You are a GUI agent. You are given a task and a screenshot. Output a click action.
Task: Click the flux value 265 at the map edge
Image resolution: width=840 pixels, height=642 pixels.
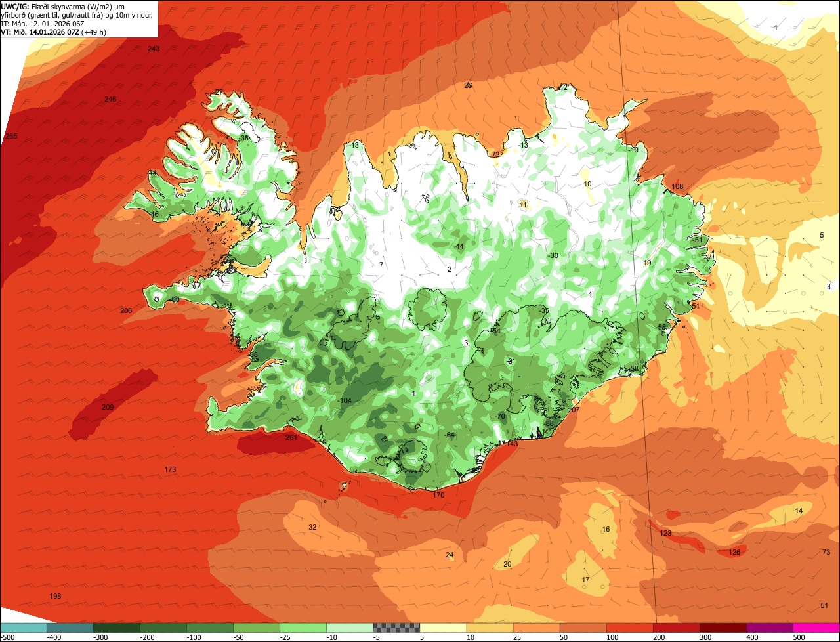[10, 136]
